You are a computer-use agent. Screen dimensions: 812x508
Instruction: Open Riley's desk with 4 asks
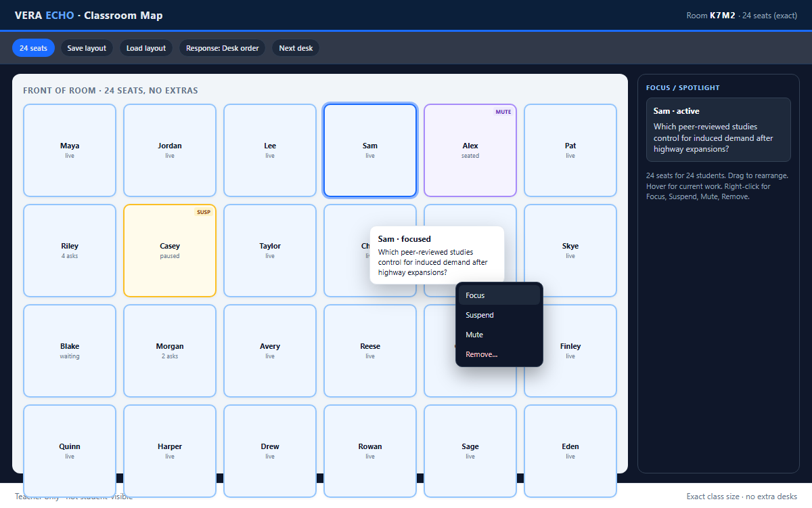(x=70, y=251)
